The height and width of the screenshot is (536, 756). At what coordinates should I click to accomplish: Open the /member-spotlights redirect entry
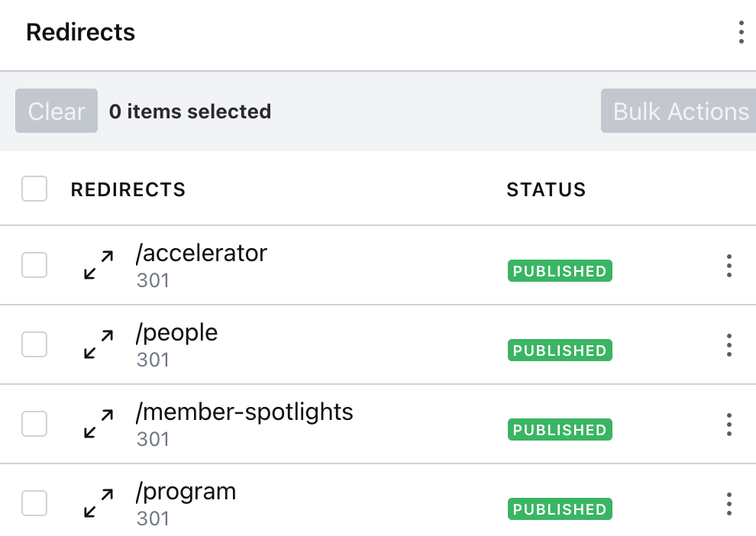coord(244,412)
